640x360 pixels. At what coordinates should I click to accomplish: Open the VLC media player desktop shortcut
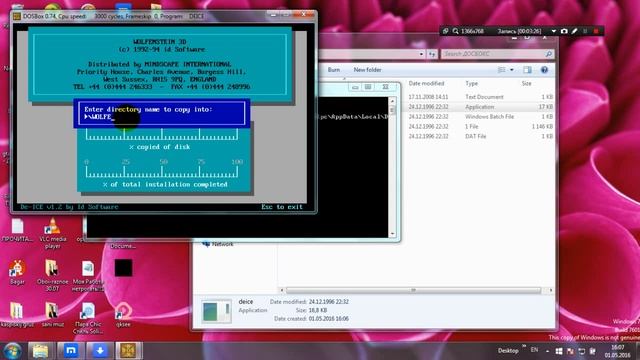(x=53, y=233)
